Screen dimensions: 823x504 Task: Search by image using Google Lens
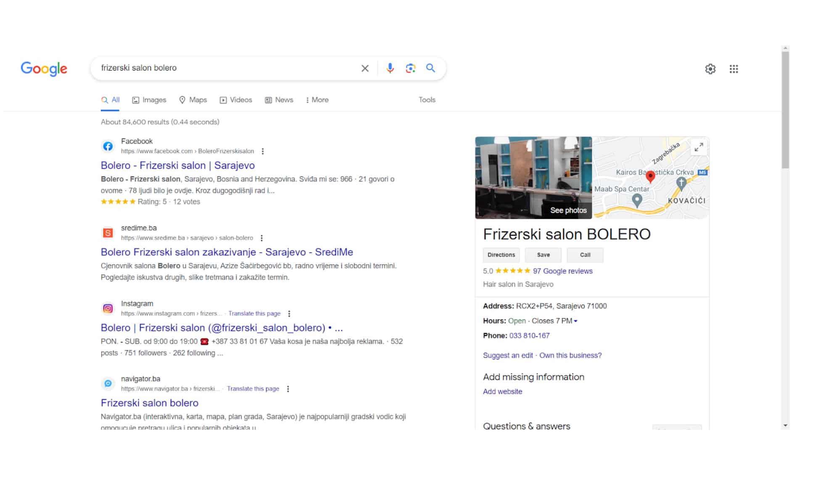pyautogui.click(x=410, y=68)
